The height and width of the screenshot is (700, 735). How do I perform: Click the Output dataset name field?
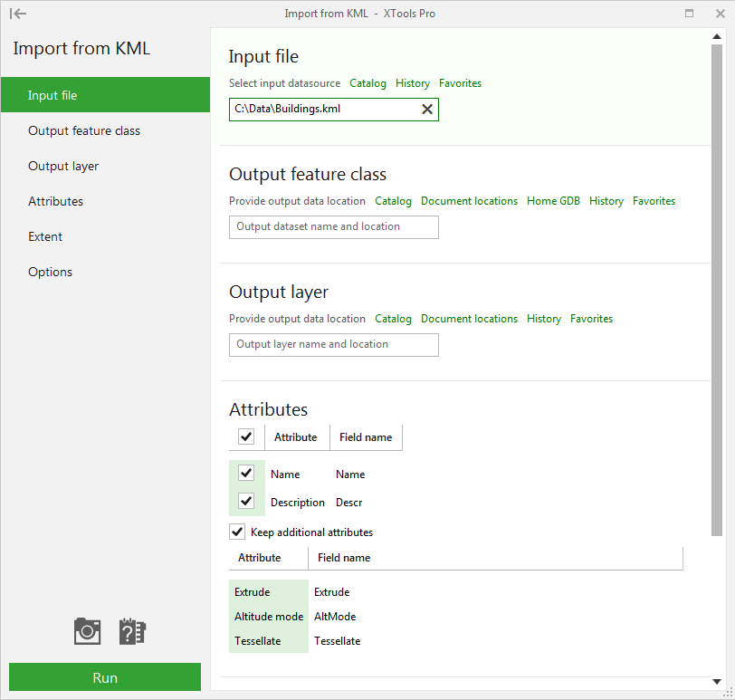(x=333, y=227)
